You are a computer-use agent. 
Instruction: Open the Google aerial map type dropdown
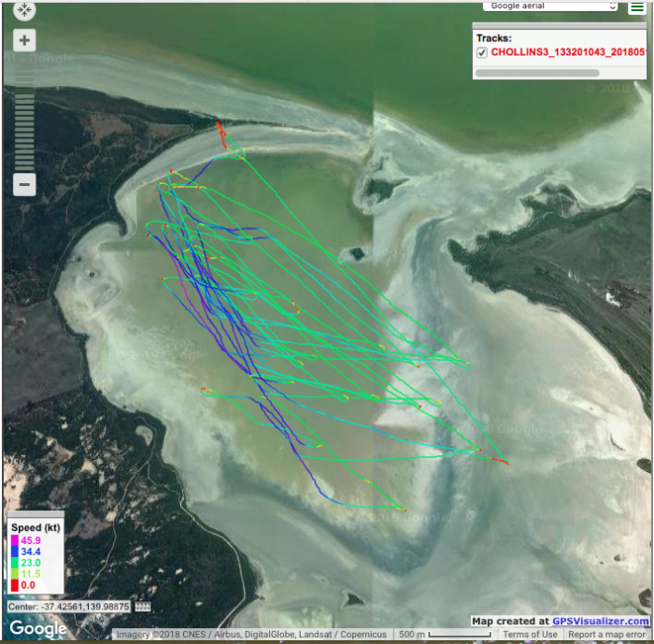tap(550, 6)
